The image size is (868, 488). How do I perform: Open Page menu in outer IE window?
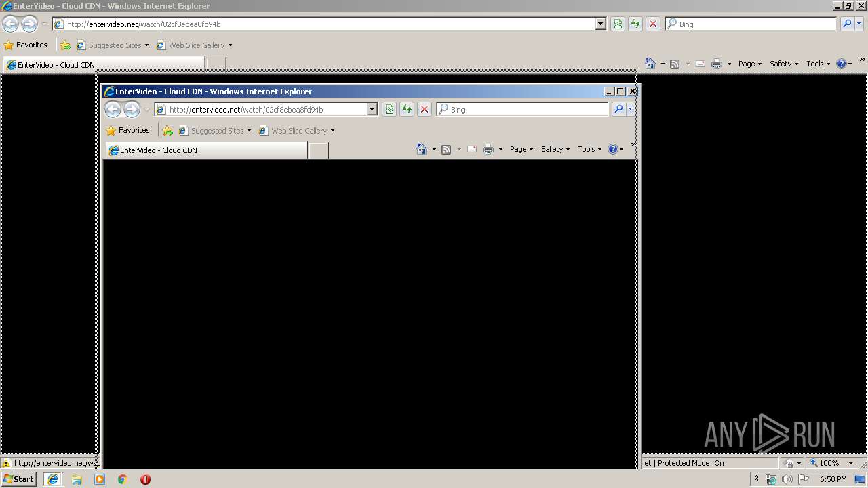tap(750, 64)
